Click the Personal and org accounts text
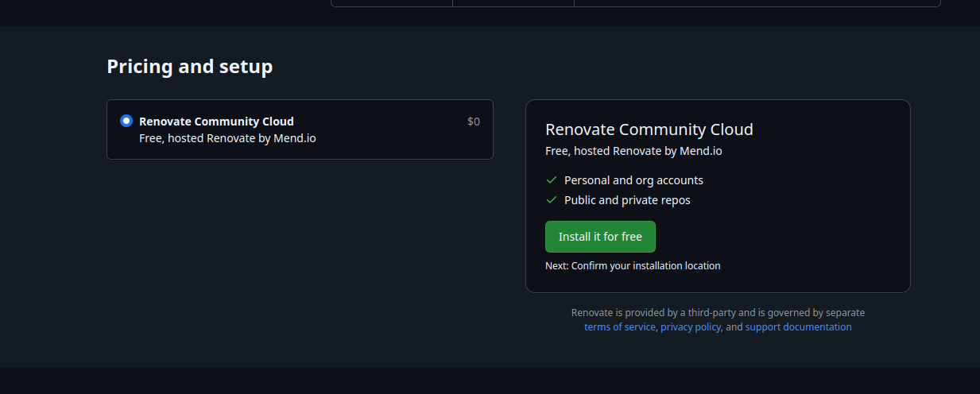The width and height of the screenshot is (980, 394). 633,180
